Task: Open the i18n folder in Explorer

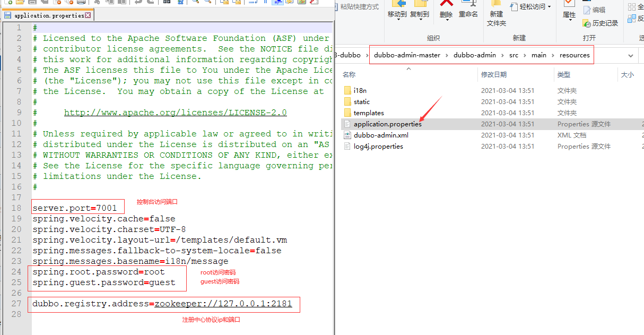Action: point(360,90)
